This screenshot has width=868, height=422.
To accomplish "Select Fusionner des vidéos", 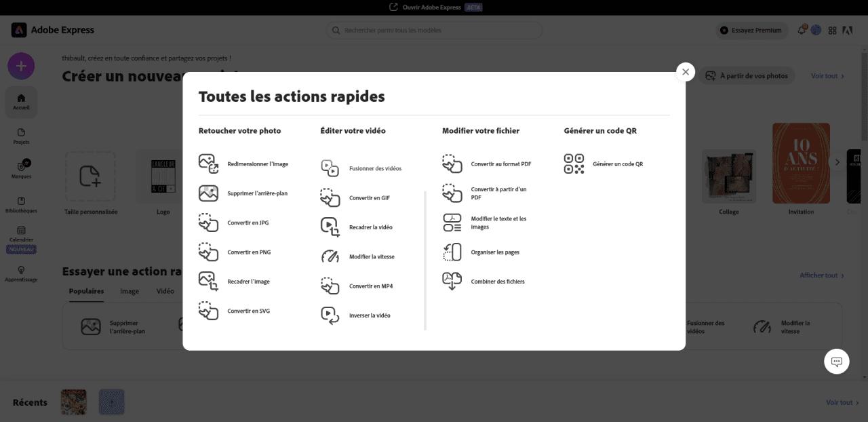I will click(x=374, y=168).
